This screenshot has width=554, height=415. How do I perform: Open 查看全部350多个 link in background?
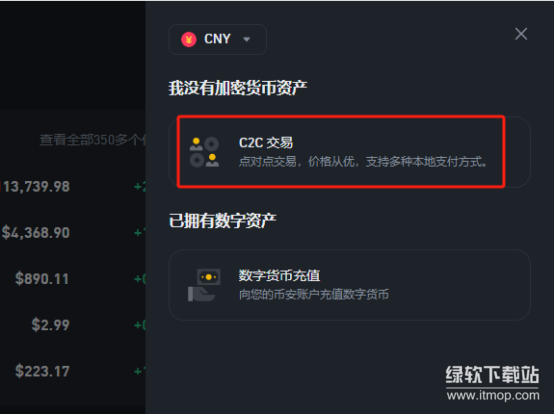pos(92,140)
